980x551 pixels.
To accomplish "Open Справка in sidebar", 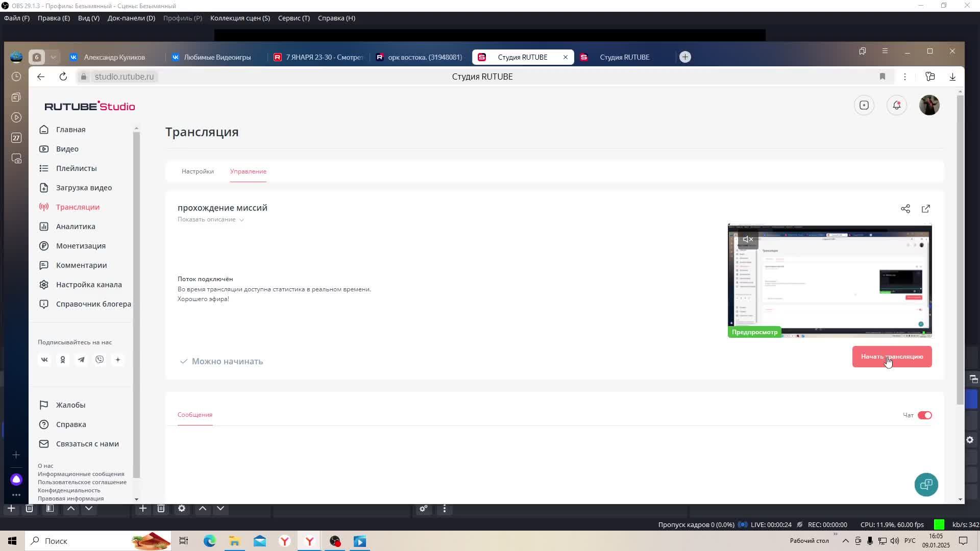I will click(63, 424).
